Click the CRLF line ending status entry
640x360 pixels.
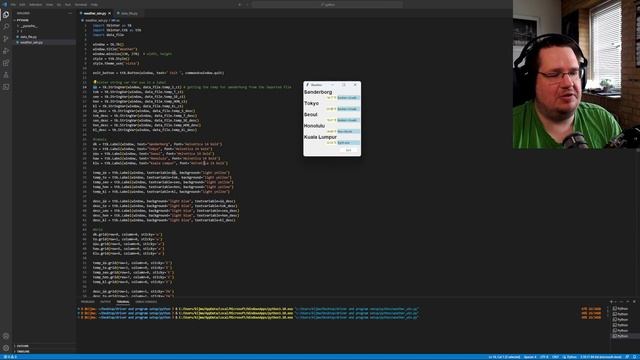coord(556,357)
